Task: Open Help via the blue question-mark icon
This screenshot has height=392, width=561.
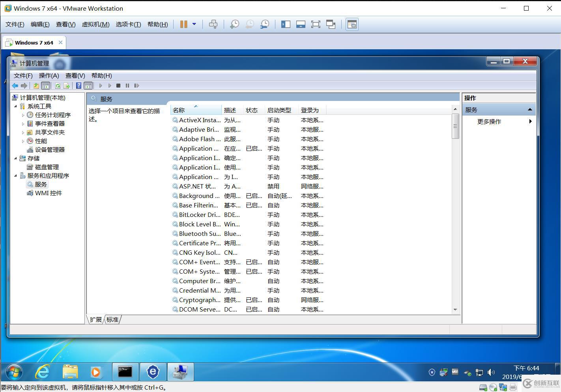Action: tap(79, 86)
